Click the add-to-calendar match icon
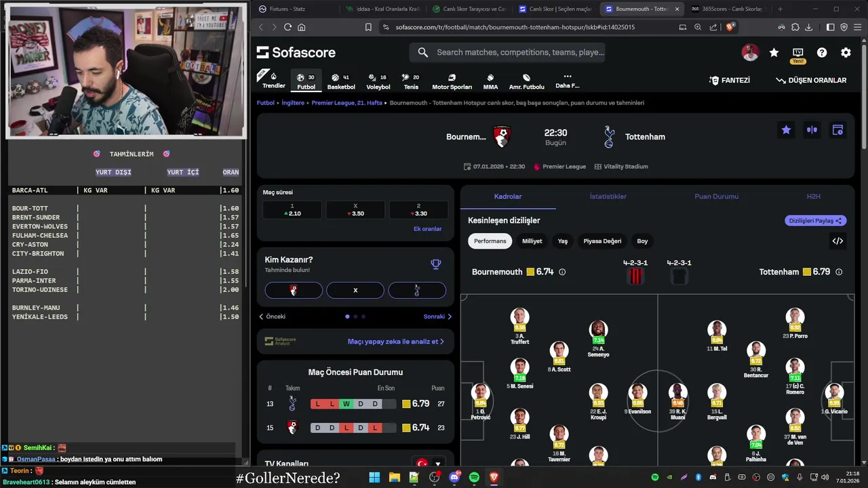The image size is (868, 488). coord(837,130)
